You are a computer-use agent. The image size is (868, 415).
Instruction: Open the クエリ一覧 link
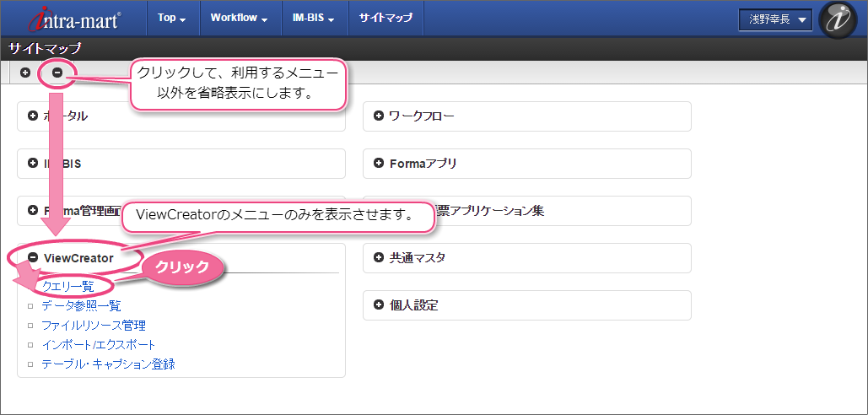(68, 286)
